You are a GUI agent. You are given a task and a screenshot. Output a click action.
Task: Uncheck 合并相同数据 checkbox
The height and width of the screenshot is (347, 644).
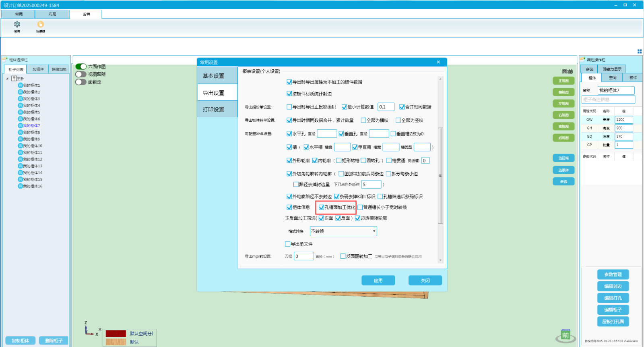[x=402, y=107]
